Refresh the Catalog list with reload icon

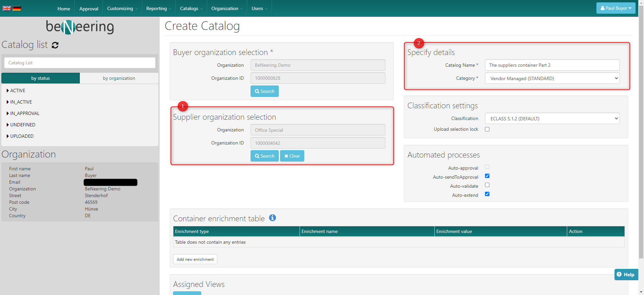coord(55,45)
